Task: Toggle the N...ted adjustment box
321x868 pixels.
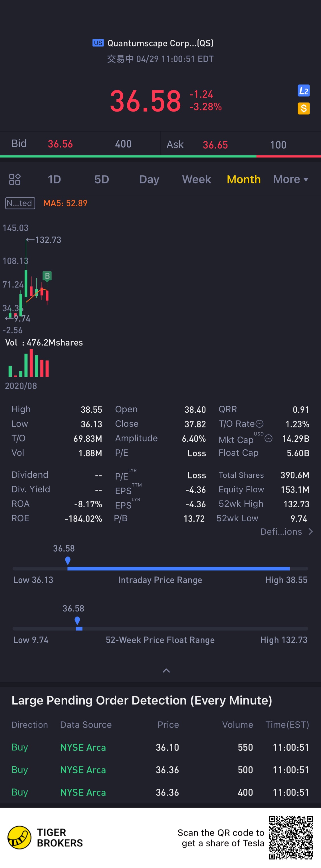Action: point(20,203)
